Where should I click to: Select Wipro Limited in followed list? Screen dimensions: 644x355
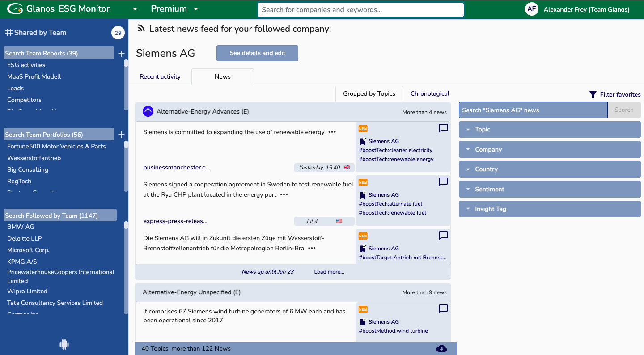[27, 292]
